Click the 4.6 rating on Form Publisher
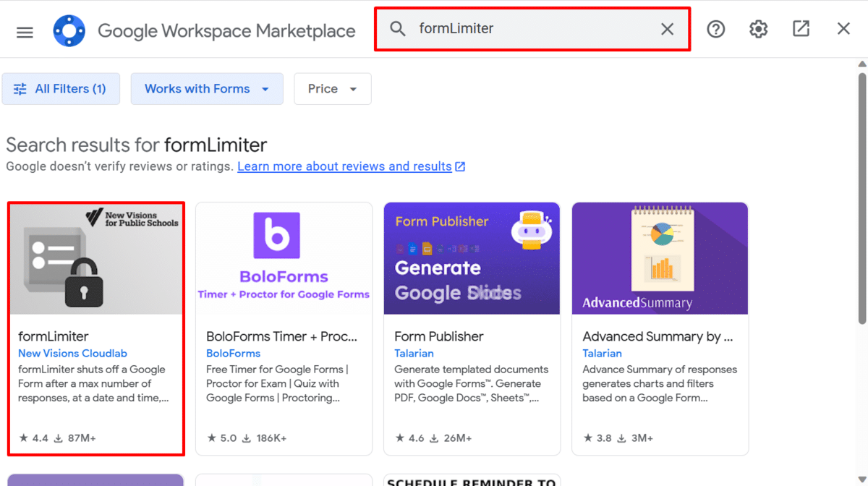 point(409,438)
